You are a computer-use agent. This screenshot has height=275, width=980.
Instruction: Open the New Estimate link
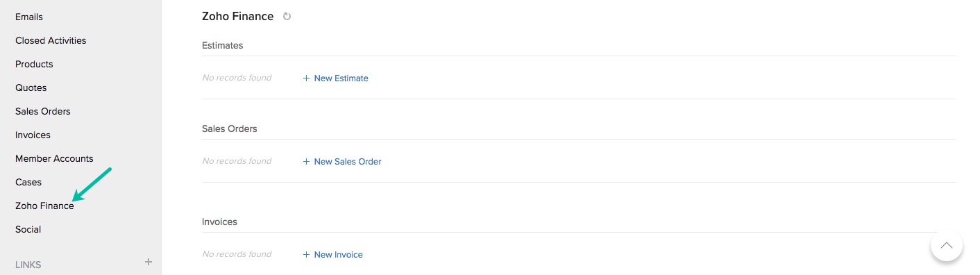(341, 78)
